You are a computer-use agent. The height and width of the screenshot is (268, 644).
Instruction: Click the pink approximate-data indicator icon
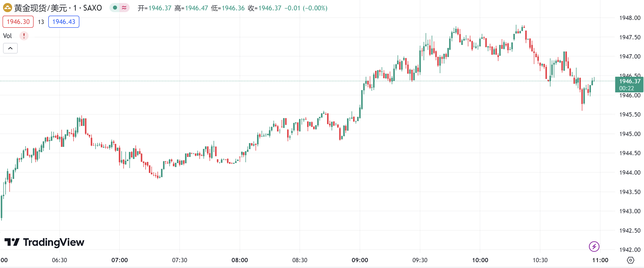(x=124, y=8)
